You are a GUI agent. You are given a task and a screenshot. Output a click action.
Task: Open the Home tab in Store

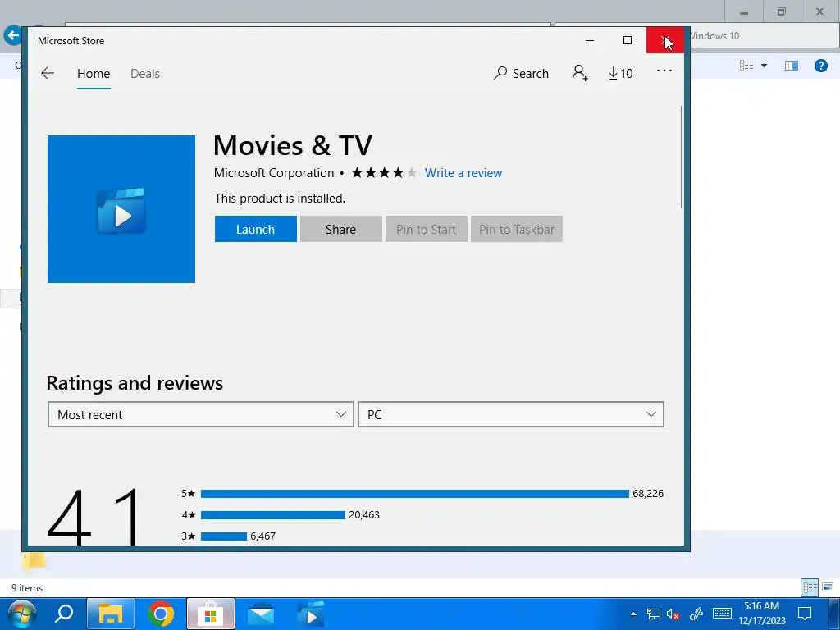(x=94, y=73)
